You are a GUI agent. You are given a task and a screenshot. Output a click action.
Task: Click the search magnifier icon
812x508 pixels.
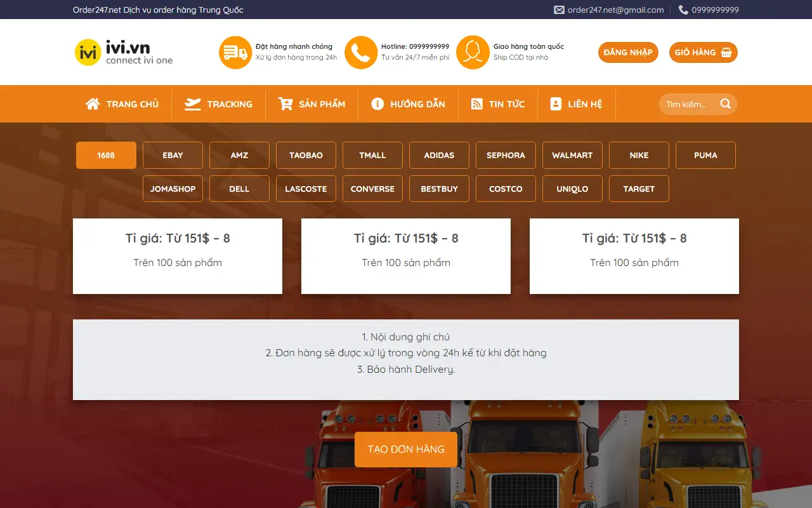726,104
